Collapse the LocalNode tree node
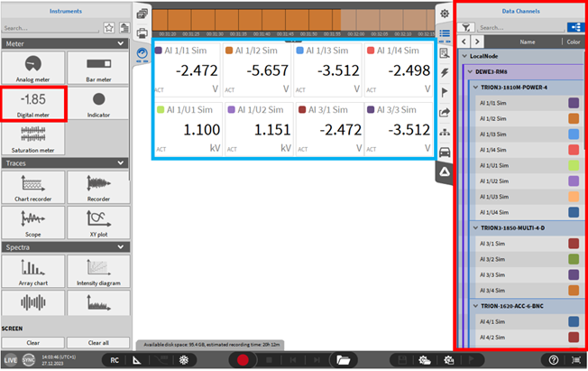 (x=464, y=56)
